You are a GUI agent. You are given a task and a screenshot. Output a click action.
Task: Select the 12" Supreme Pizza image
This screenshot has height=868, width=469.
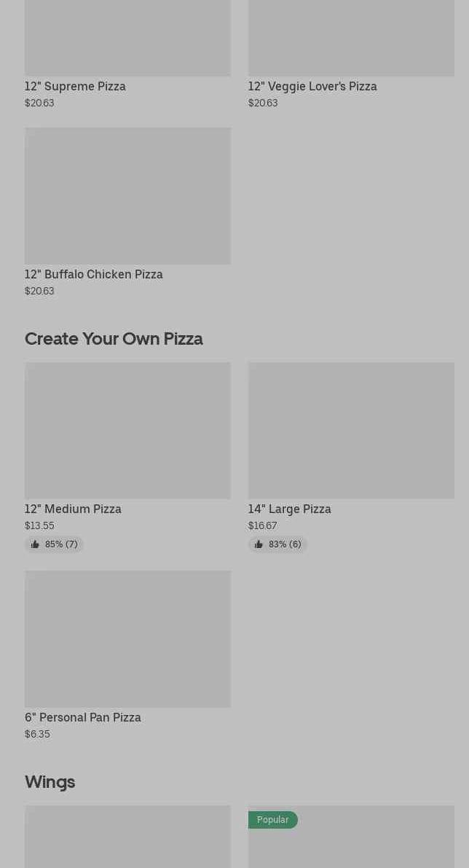(x=127, y=36)
